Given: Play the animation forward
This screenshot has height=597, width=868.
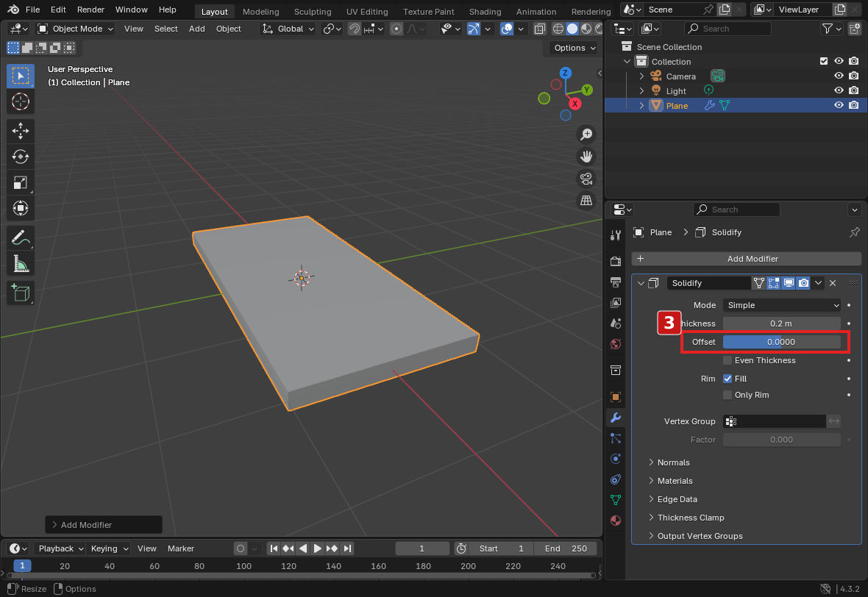Looking at the screenshot, I should point(317,548).
